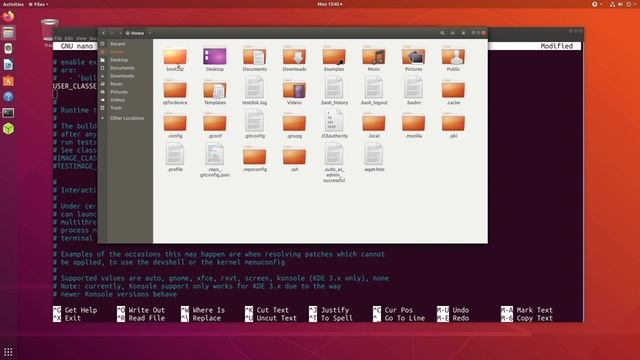Screen dimensions: 640x360
Task: Select the .bash_history file
Action: (x=334, y=89)
